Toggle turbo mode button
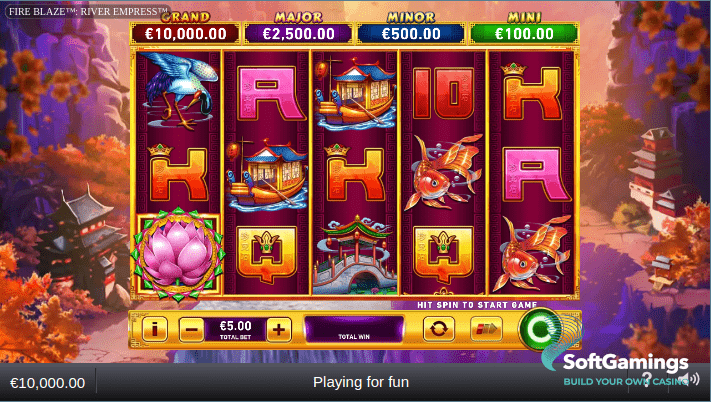 pyautogui.click(x=486, y=329)
